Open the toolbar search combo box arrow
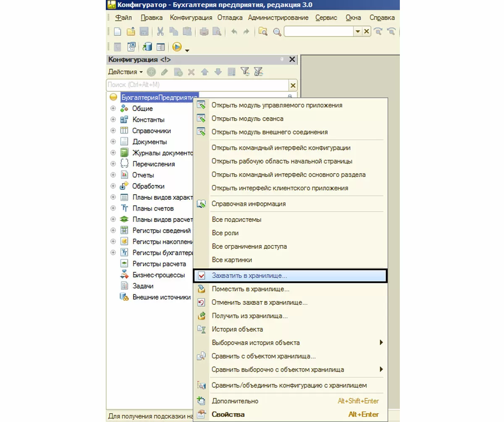504x422 pixels. click(358, 32)
